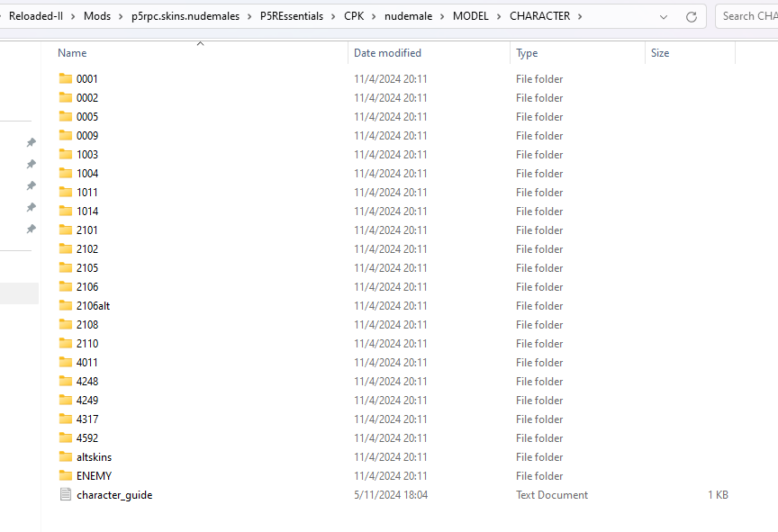Select the altskins folder icon
Screen dimensions: 778x532
[66, 456]
